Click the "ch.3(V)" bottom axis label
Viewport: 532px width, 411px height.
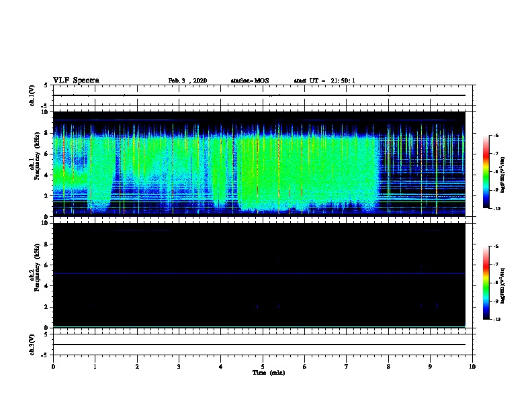point(32,345)
